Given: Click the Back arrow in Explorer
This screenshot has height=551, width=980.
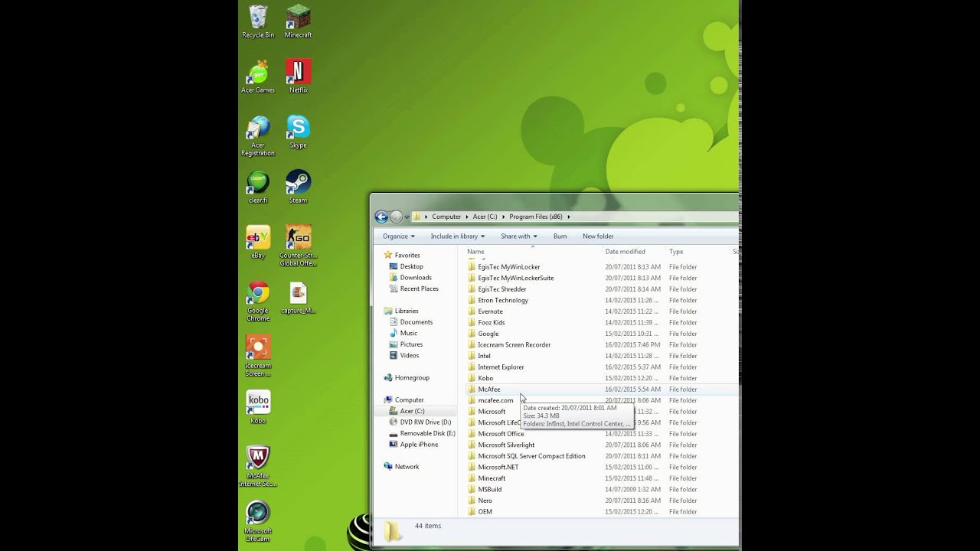Looking at the screenshot, I should click(381, 217).
